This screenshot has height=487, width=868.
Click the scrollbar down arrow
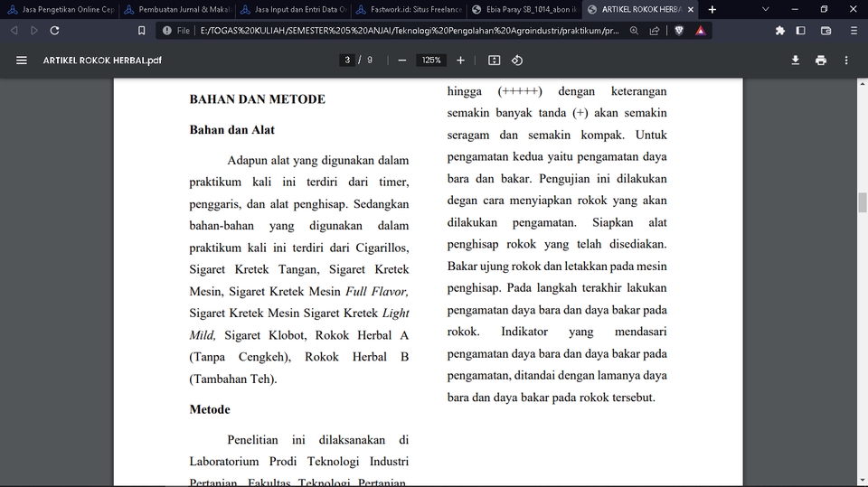(862, 481)
